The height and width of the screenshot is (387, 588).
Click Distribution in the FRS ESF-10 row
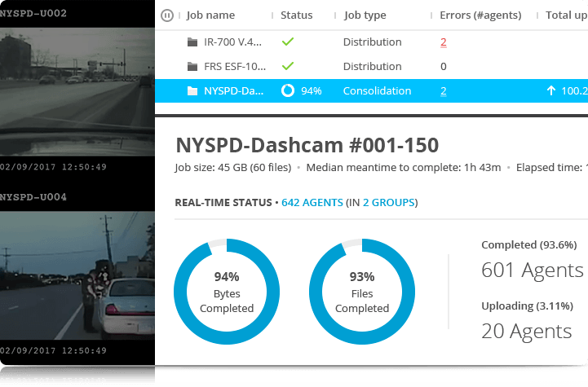click(372, 66)
